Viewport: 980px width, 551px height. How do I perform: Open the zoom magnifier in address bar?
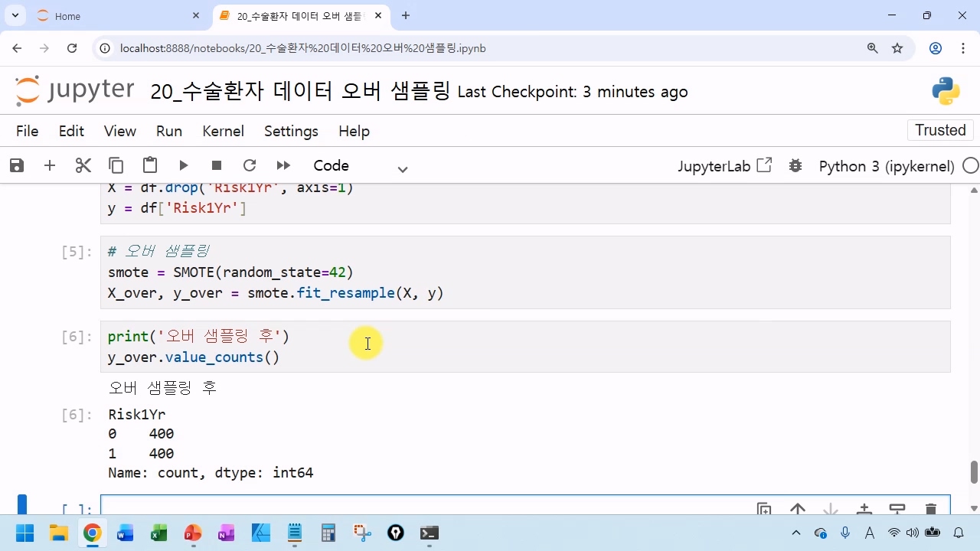[x=872, y=48]
